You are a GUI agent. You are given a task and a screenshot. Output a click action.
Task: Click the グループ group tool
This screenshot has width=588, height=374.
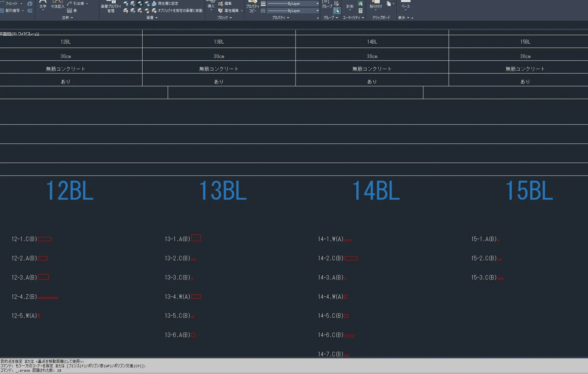coord(327,4)
